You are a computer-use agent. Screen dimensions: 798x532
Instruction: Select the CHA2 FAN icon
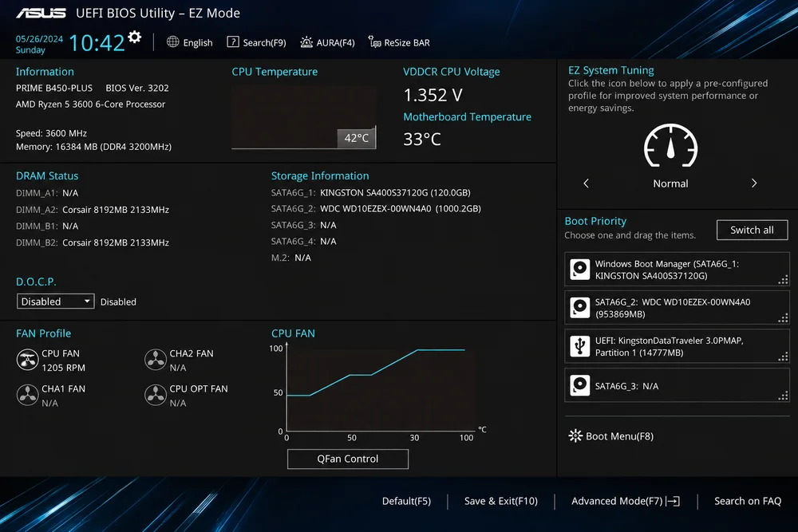coord(156,360)
